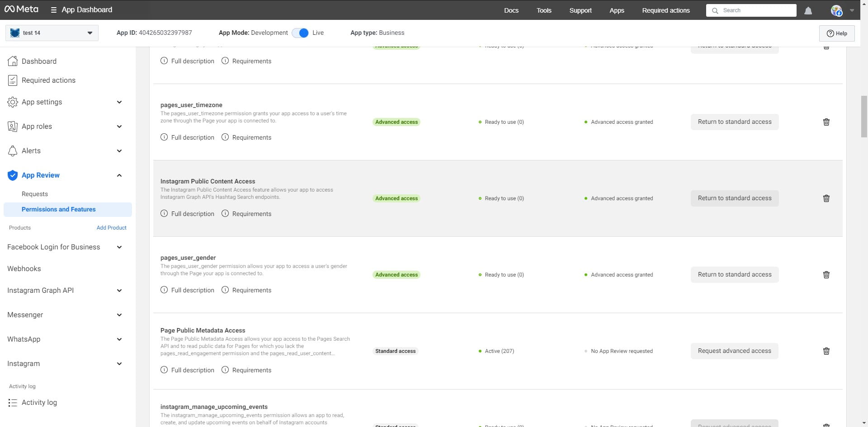Open Dashboard from the sidebar
The height and width of the screenshot is (427, 868).
pyautogui.click(x=39, y=61)
